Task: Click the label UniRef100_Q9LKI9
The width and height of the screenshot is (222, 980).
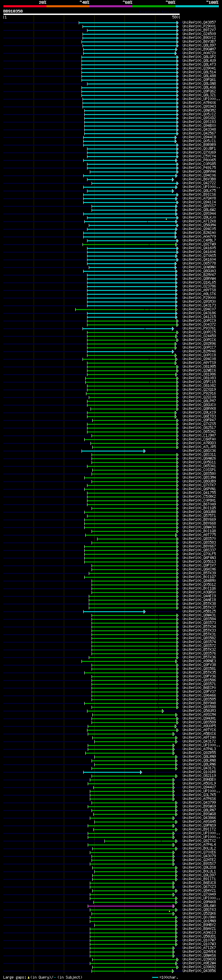Action: pyautogui.click(x=199, y=412)
